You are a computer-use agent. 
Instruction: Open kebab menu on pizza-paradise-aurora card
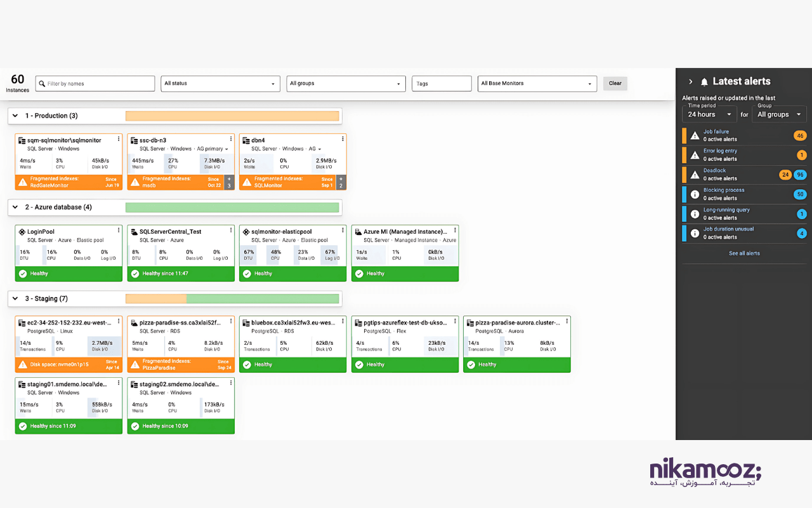pos(566,322)
